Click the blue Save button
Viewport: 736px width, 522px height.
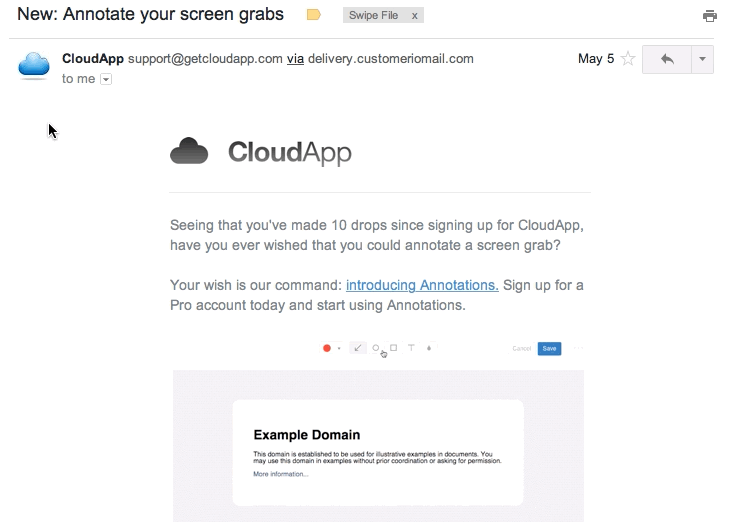(549, 348)
